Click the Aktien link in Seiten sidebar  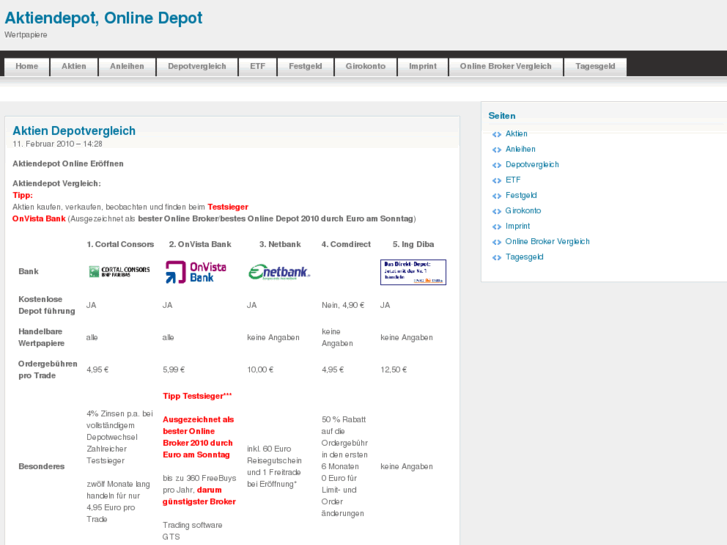click(x=516, y=134)
